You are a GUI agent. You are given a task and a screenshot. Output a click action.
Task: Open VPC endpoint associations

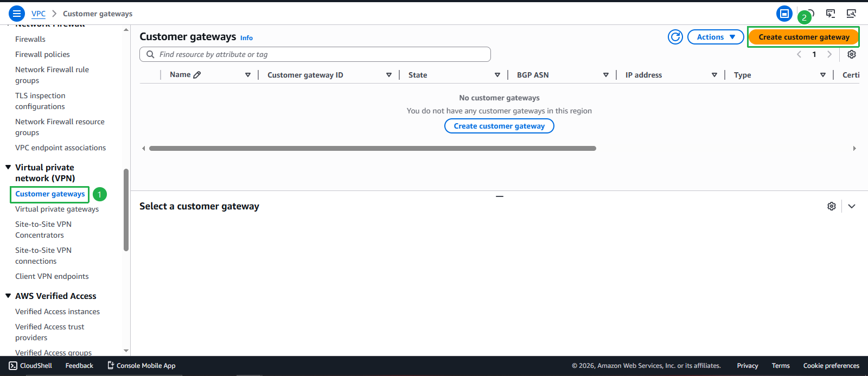[60, 148]
